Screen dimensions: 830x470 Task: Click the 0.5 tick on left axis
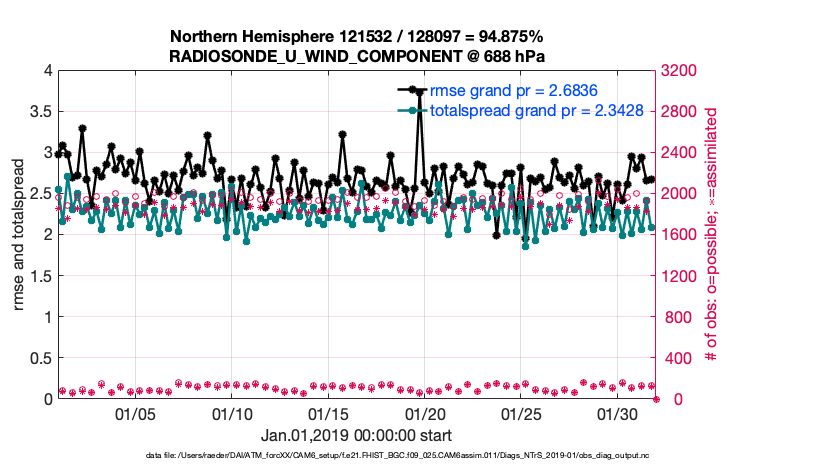(40, 358)
